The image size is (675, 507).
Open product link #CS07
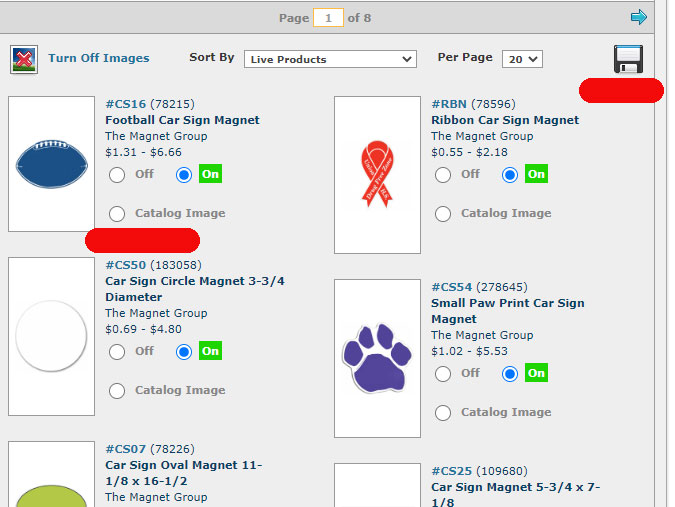pyautogui.click(x=126, y=449)
